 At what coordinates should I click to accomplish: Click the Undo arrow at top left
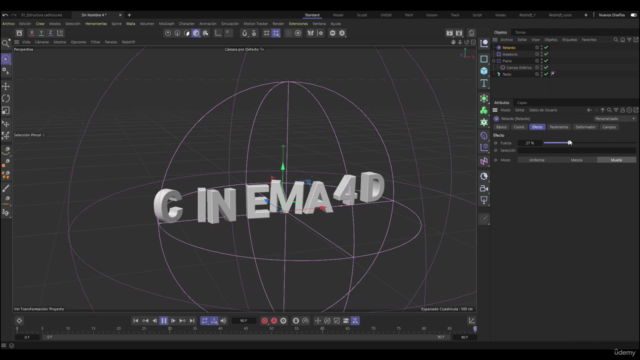pos(4,15)
